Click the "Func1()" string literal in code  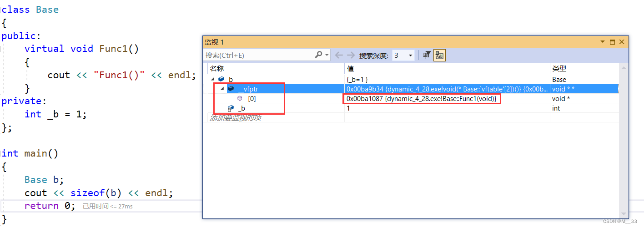tap(119, 75)
